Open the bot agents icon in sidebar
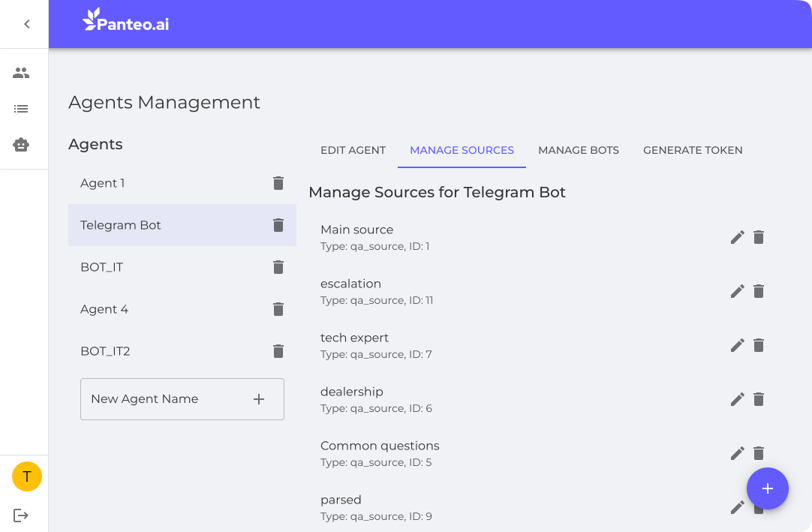812x532 pixels. (21, 145)
